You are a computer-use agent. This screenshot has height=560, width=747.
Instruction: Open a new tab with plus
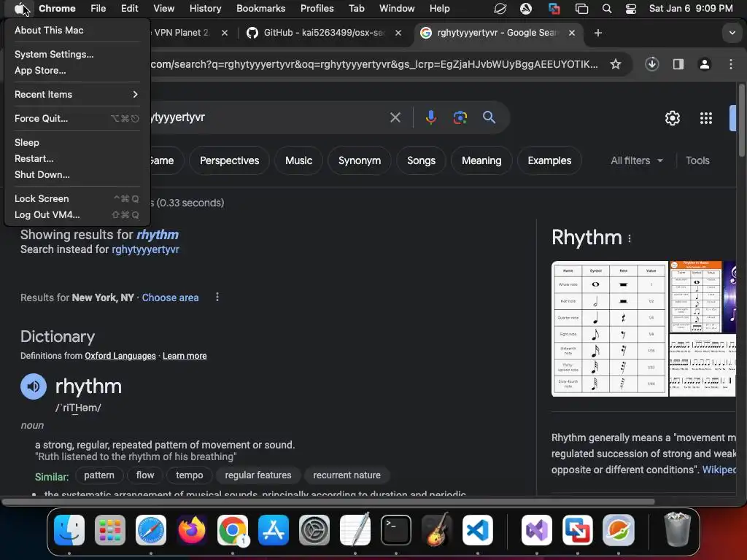[598, 32]
